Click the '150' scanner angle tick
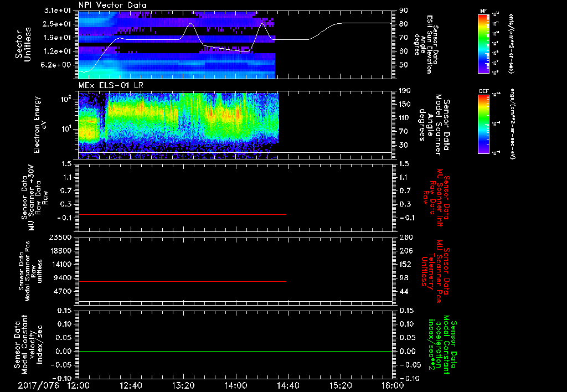This screenshot has width=567, height=392. click(405, 105)
